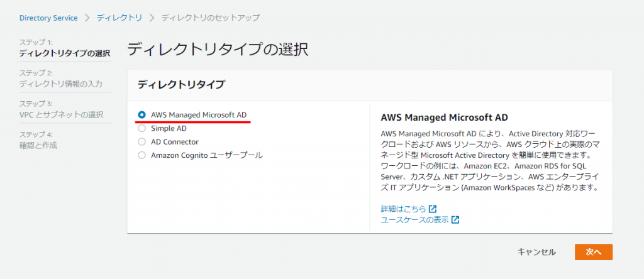Viewport: 644px width, 279px height.
Task: Click the キャンセル button
Action: 536,253
